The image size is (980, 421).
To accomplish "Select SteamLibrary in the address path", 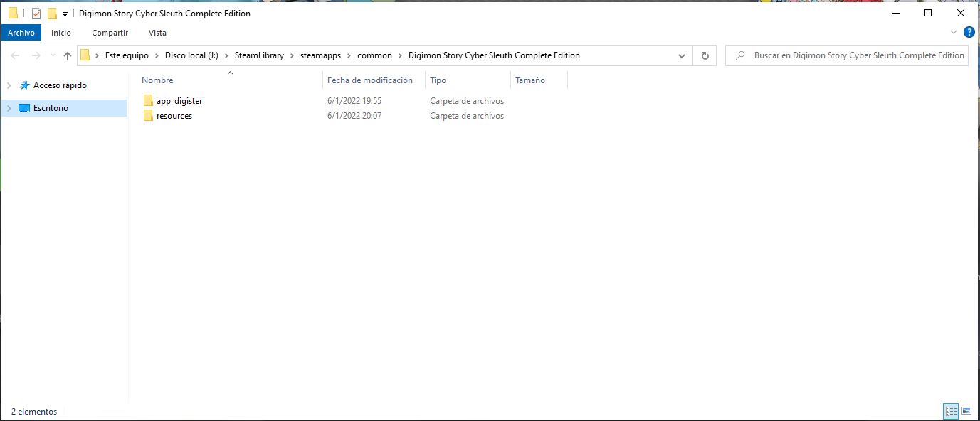I will click(259, 55).
